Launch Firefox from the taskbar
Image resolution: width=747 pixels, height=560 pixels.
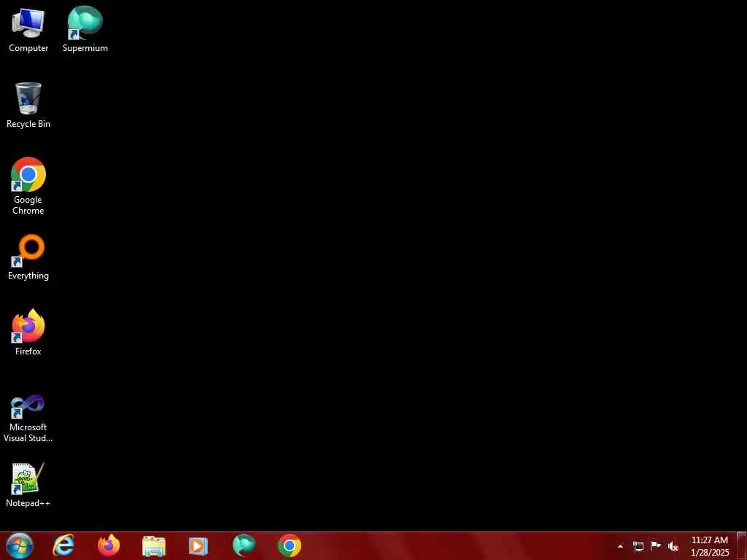point(109,545)
